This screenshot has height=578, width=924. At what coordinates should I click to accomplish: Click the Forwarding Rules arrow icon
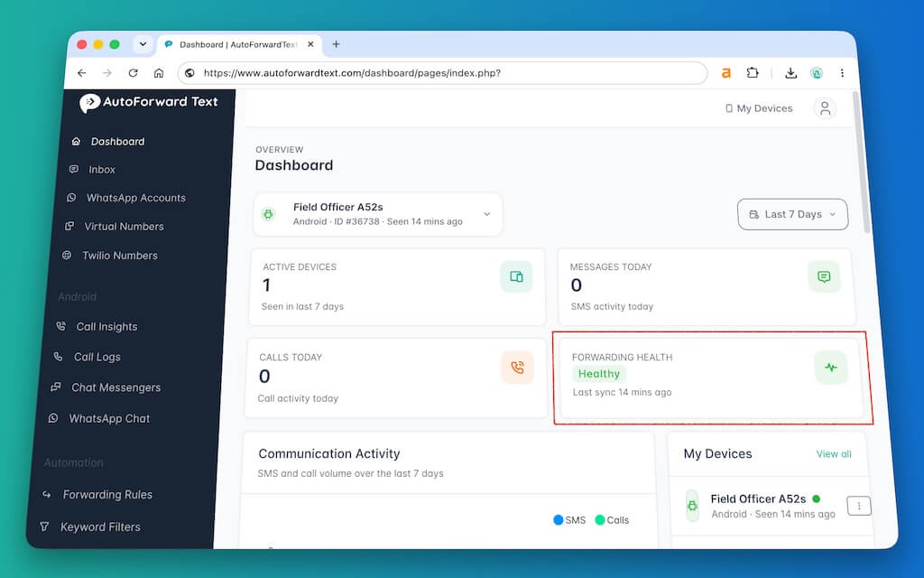pos(47,494)
